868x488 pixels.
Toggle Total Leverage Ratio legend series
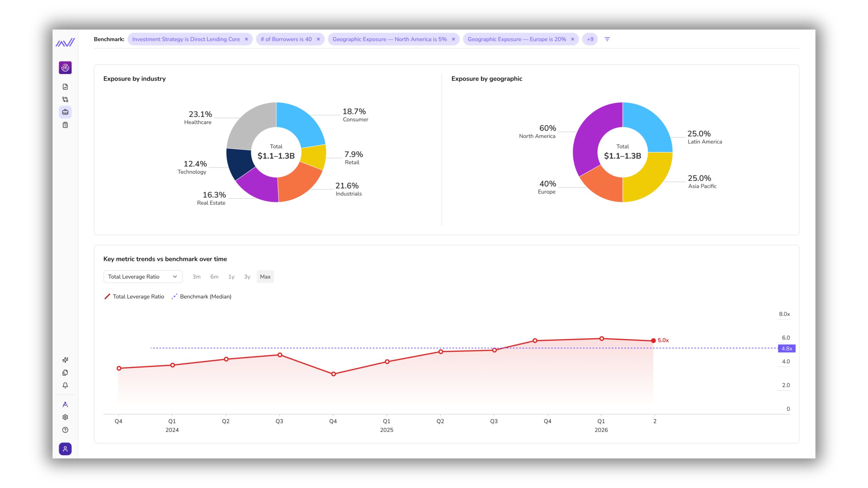point(134,297)
